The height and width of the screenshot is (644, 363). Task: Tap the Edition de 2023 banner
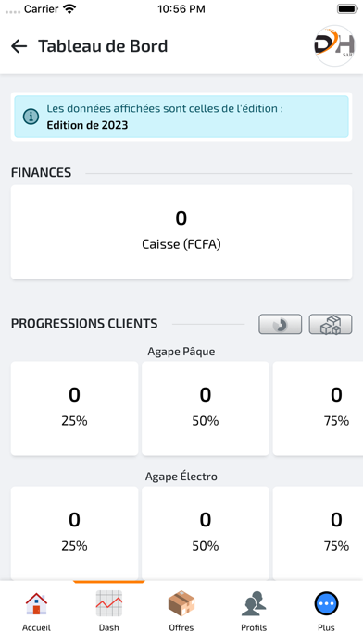tap(181, 117)
